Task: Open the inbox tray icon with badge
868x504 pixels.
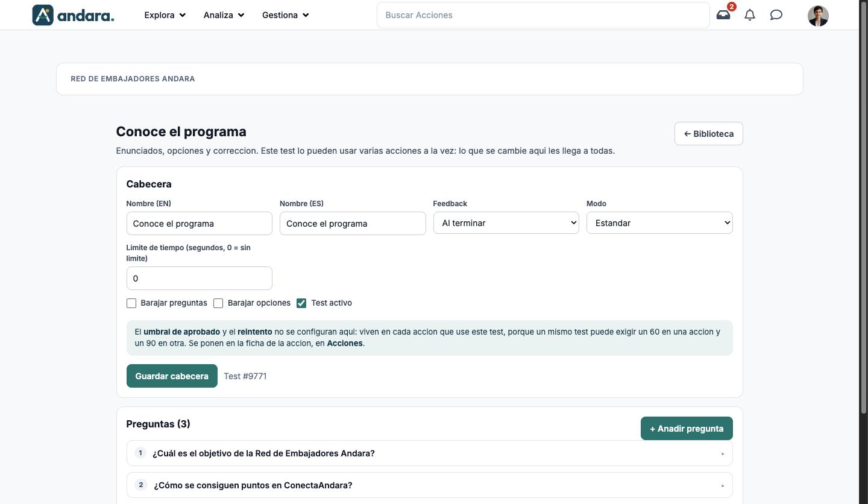Action: 723,14
